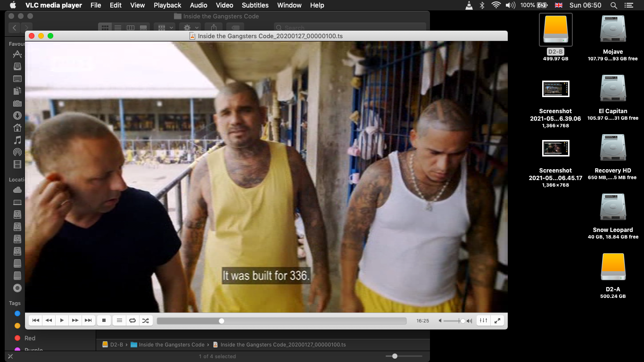Open the Subtitles menu
Screen dimensions: 644x362
[255, 5]
